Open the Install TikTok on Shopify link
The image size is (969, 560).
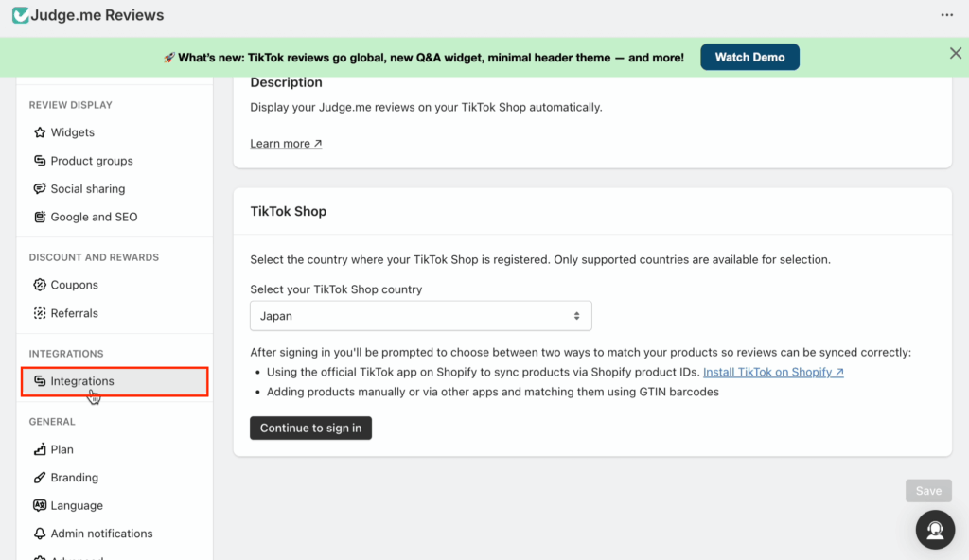click(x=773, y=372)
